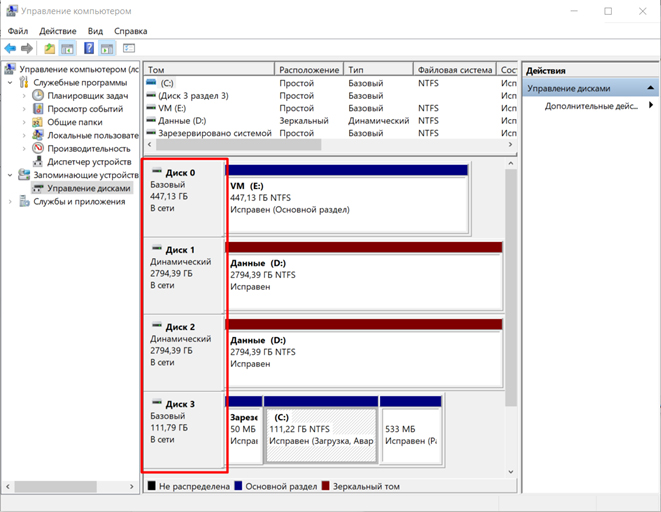
Task: Sort by the Расположение column header
Action: click(x=309, y=70)
